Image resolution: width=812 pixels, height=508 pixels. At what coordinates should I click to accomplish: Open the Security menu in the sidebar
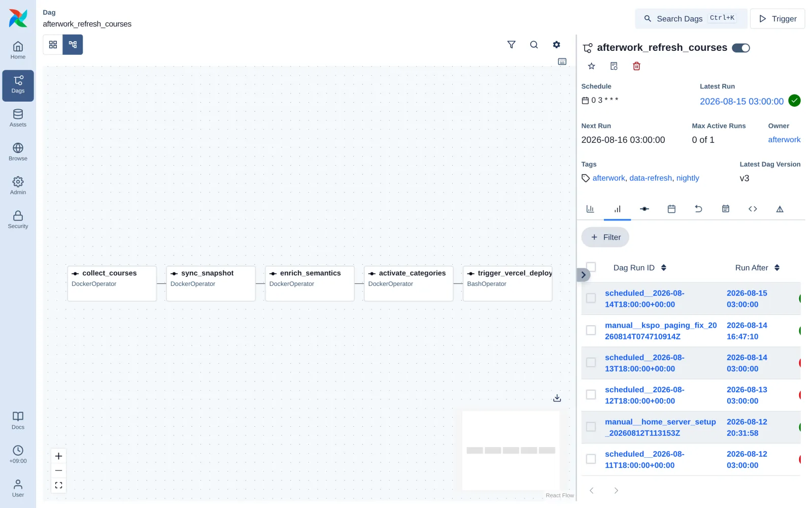(18, 220)
